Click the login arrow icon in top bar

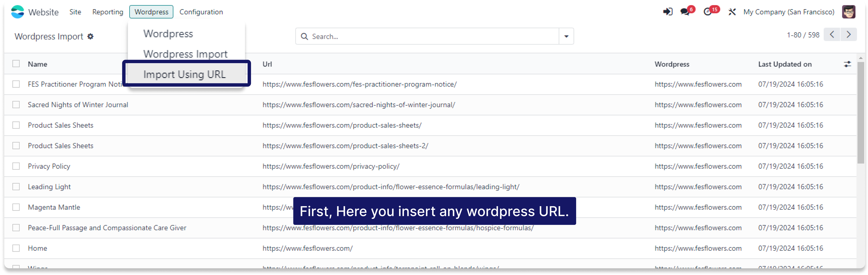click(x=668, y=12)
